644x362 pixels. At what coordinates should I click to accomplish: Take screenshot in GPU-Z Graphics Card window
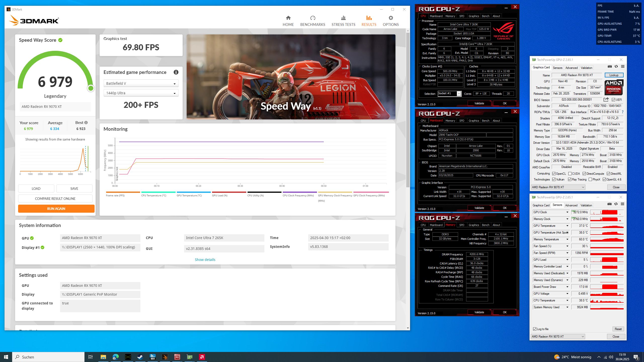[610, 67]
